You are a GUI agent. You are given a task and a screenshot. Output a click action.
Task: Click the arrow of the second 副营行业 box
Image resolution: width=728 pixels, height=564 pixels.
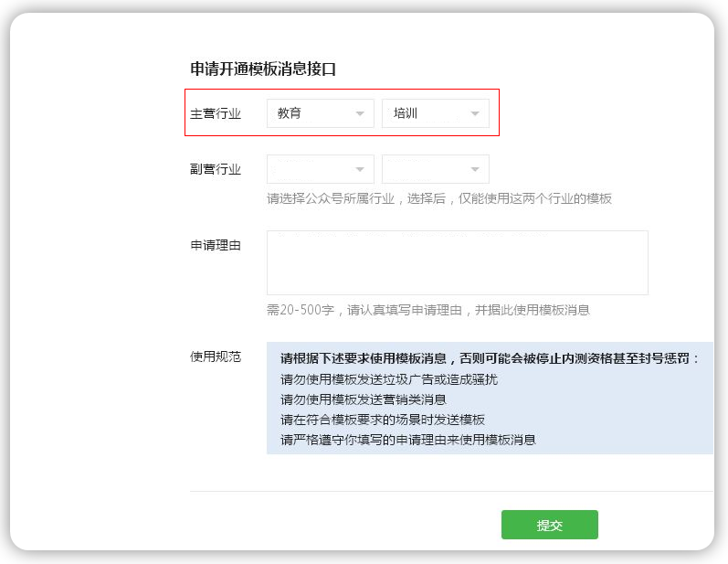tap(474, 170)
